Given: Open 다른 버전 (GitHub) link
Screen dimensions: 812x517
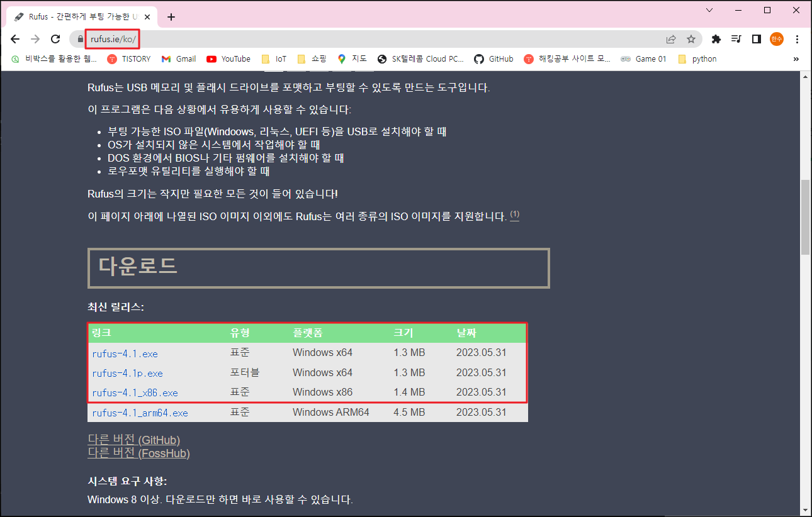Looking at the screenshot, I should (x=133, y=440).
